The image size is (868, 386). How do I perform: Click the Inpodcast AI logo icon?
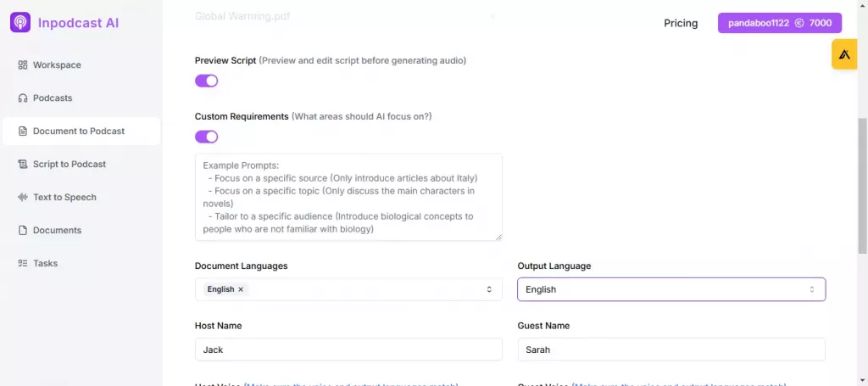20,23
